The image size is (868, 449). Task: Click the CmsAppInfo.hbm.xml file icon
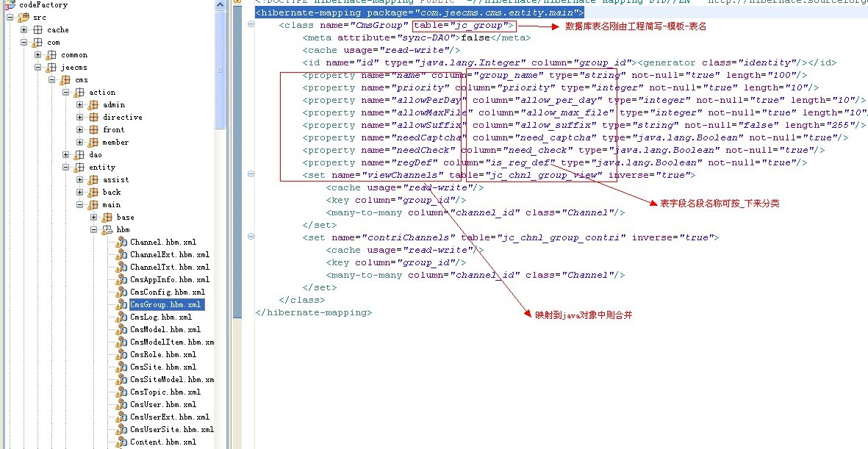tap(121, 279)
